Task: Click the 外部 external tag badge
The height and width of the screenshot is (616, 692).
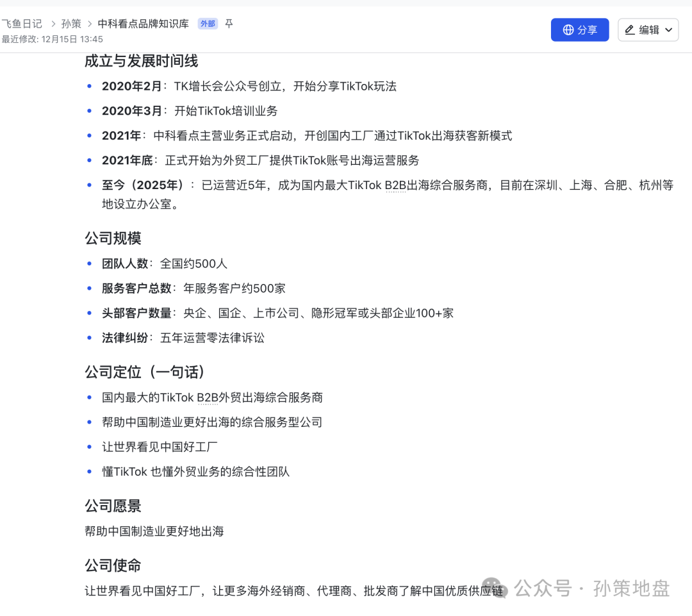Action: pyautogui.click(x=208, y=24)
